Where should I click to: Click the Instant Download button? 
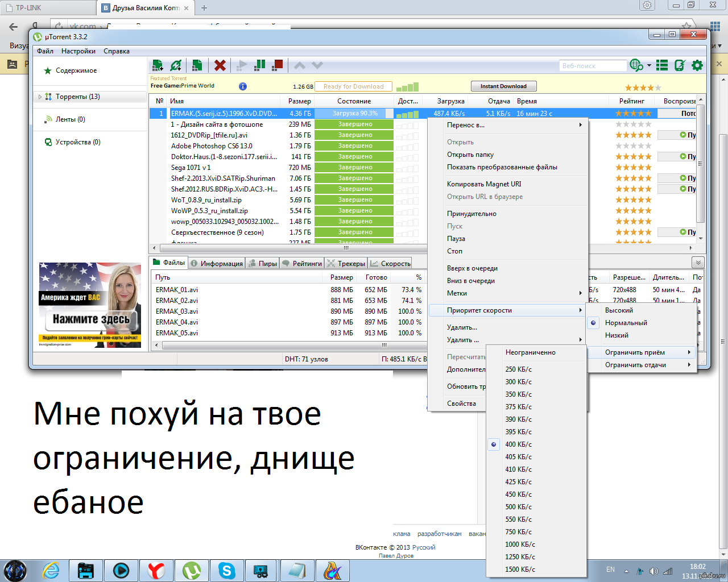(504, 86)
